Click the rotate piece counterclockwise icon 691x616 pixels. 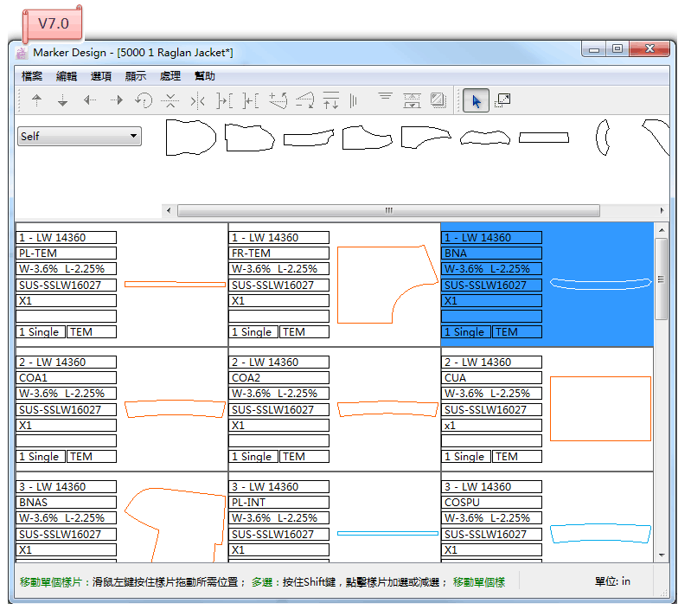click(144, 101)
